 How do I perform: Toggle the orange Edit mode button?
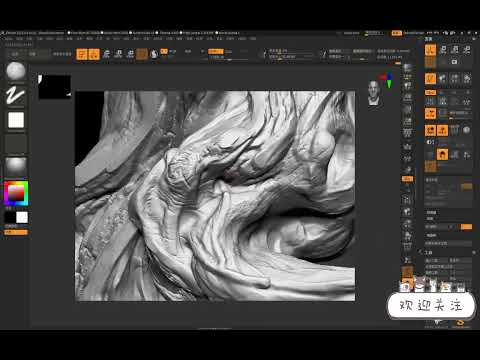82,54
